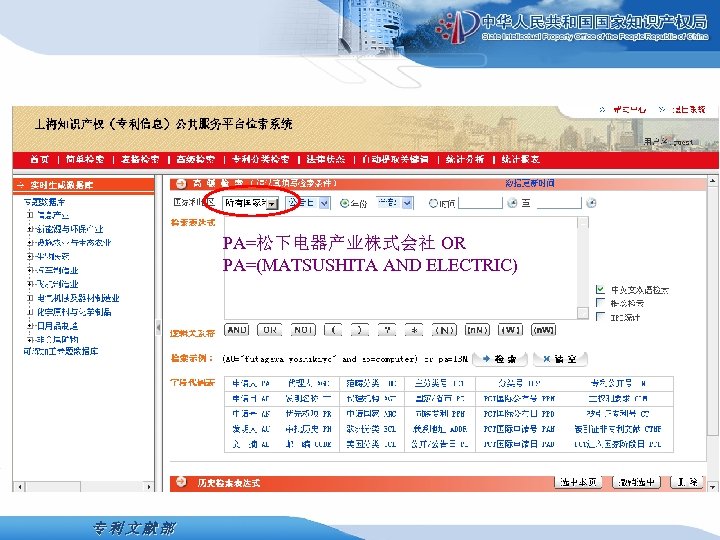The width and height of the screenshot is (720, 540).
Task: Expand the 电气机械及器材制造业 tree node
Action: (x=30, y=298)
